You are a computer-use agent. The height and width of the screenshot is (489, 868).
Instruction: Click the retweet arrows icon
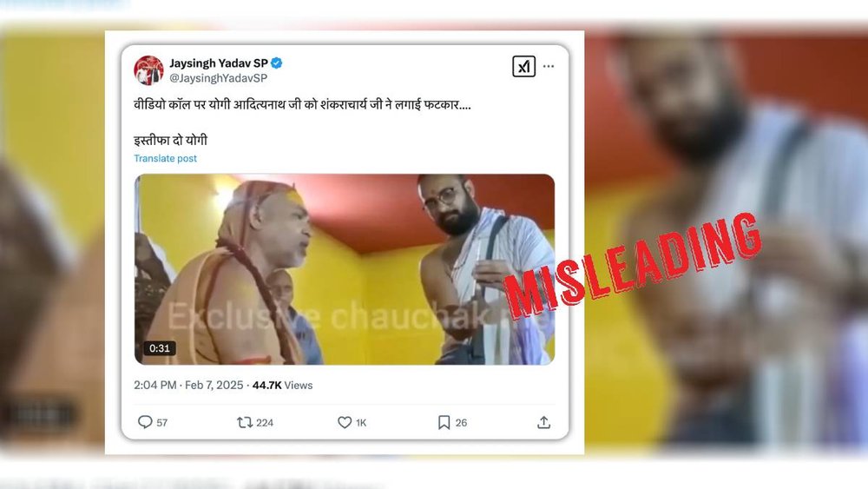pyautogui.click(x=244, y=422)
